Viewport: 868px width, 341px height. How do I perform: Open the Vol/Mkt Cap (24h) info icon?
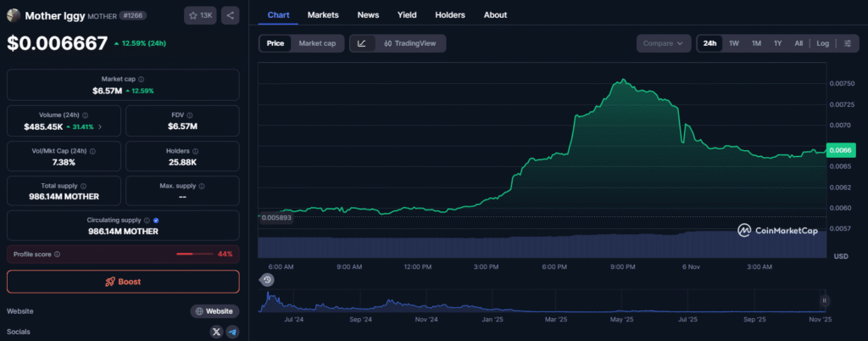[x=92, y=151]
